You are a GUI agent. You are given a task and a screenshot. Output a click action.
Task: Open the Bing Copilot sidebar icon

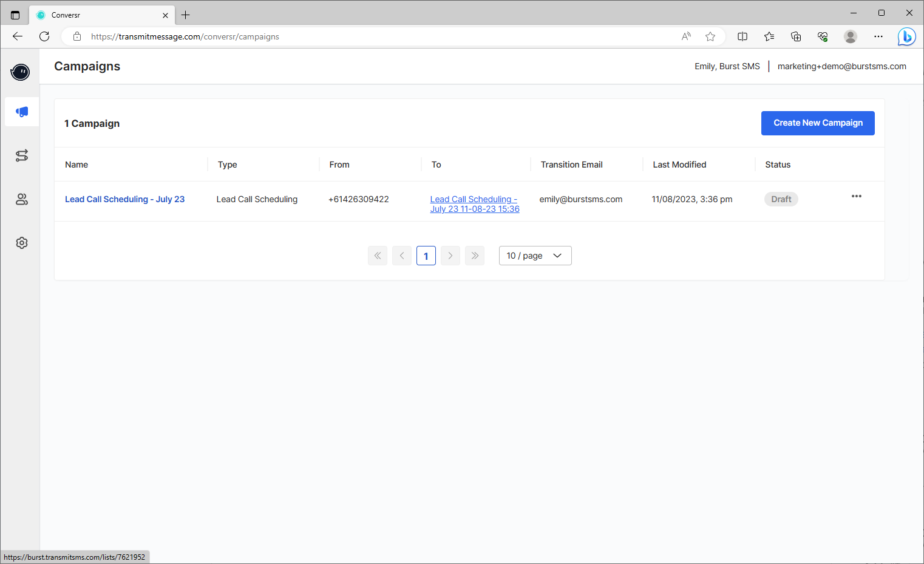tap(907, 36)
